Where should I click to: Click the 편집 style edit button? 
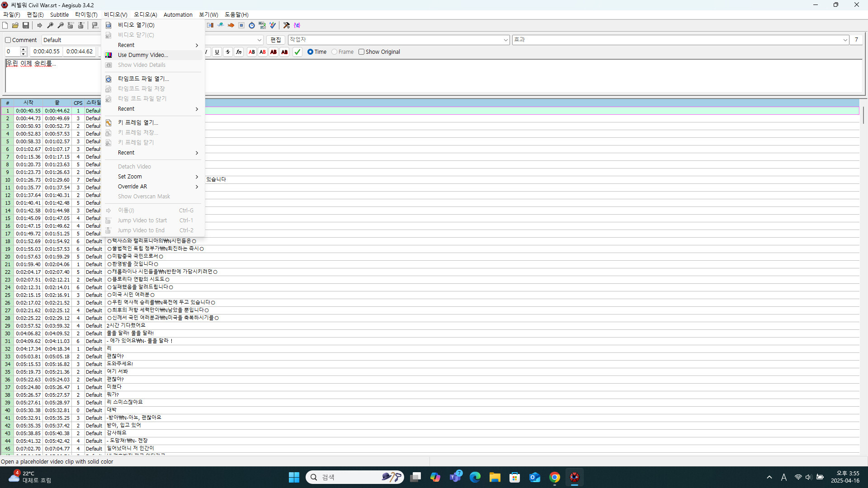coord(275,40)
